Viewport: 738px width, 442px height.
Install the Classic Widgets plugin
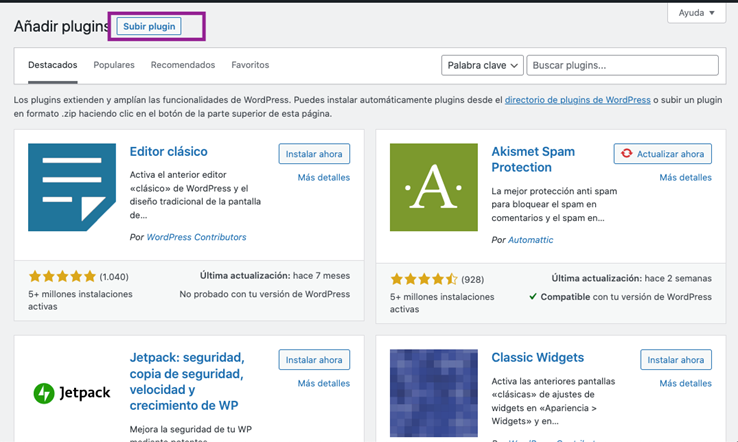676,360
